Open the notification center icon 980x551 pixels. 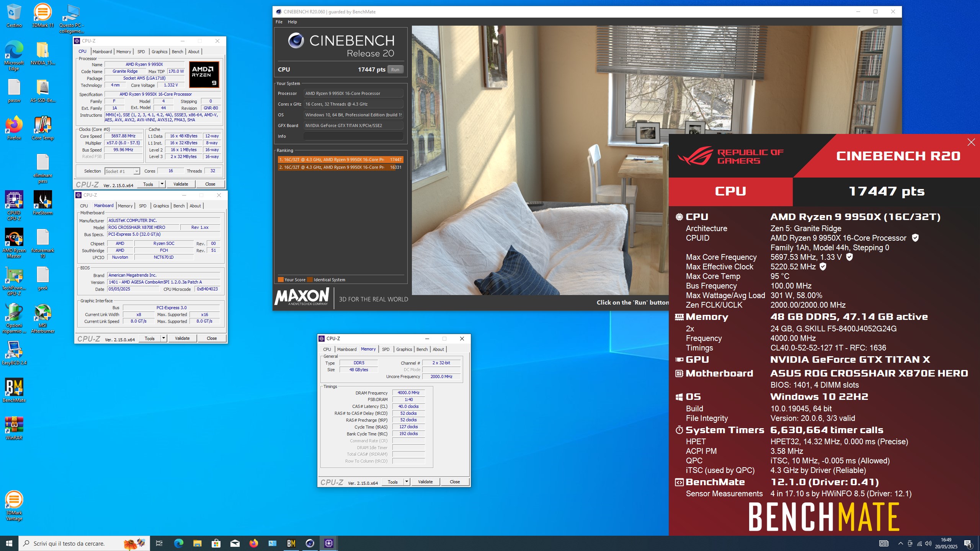[968, 543]
